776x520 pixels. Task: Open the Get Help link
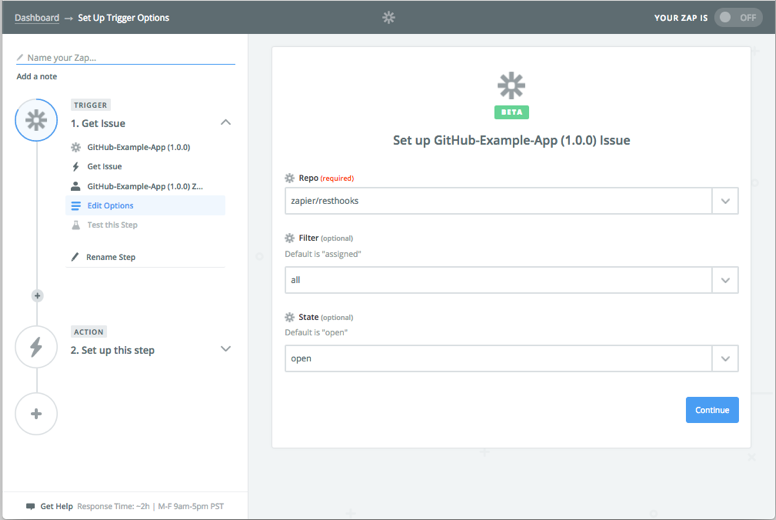pyautogui.click(x=56, y=506)
